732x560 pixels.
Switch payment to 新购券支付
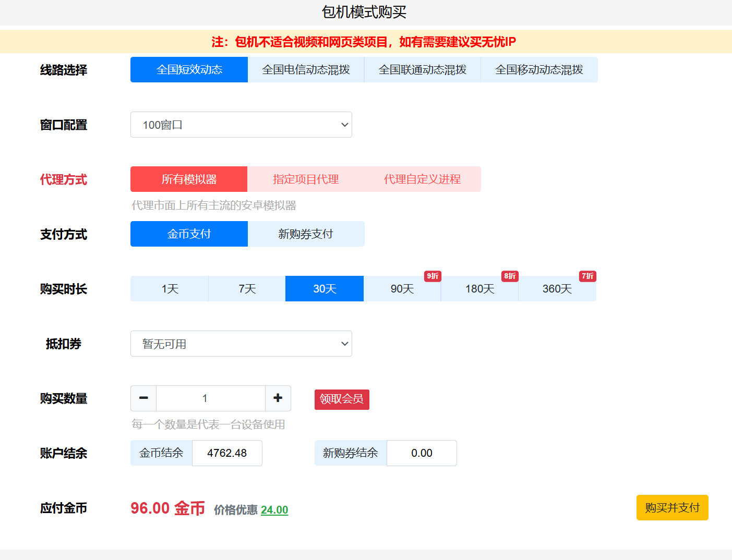[x=306, y=234]
